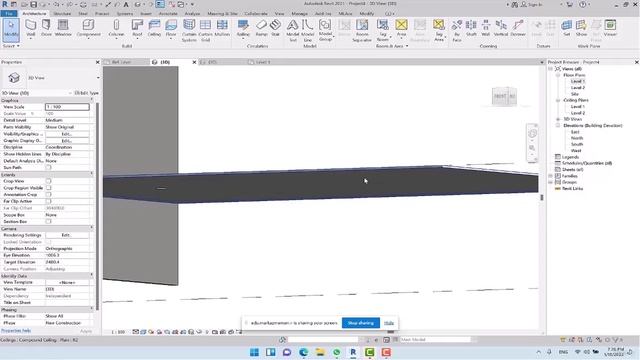Expand the 3D Views tree node
Viewport: 640px width, 360px height.
pyautogui.click(x=558, y=119)
